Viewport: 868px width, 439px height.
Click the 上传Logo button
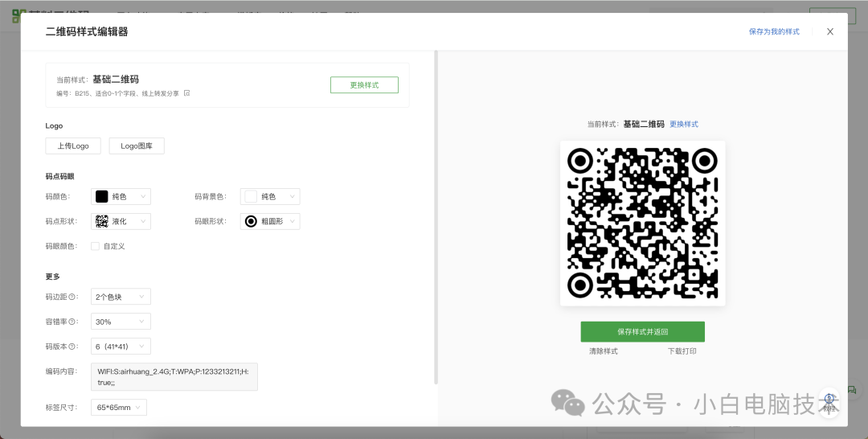click(x=73, y=146)
